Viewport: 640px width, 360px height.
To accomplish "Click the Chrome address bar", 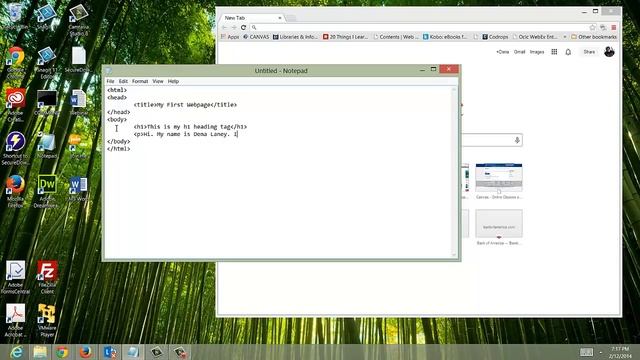I will [420, 27].
